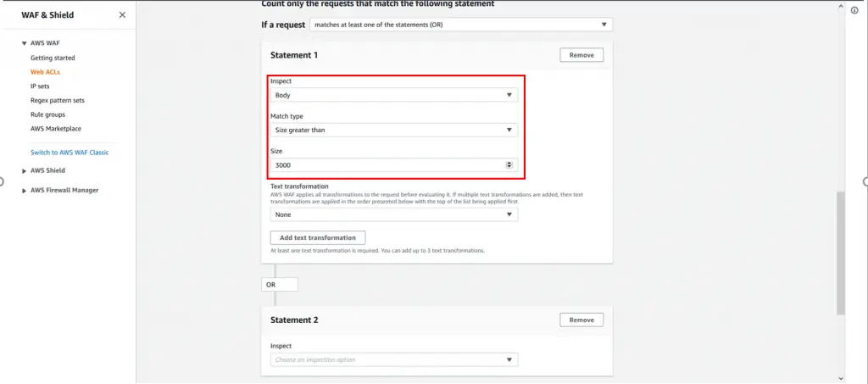The width and height of the screenshot is (868, 384).
Task: Expand the AWS Shield section
Action: [25, 170]
